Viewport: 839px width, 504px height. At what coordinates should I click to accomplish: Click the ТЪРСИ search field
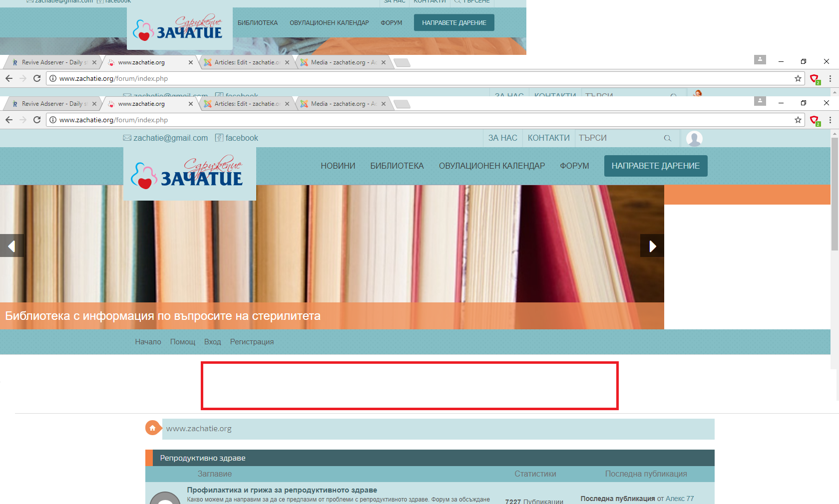pos(619,138)
